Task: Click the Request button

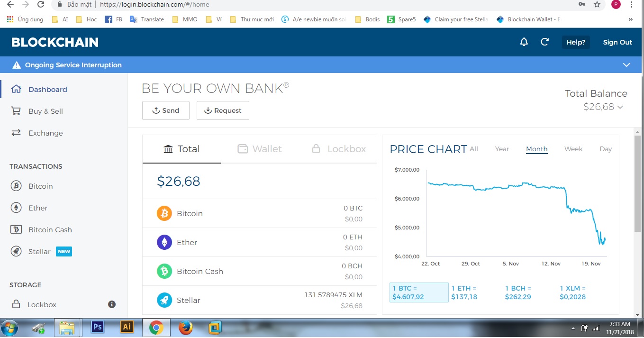Action: 223,110
